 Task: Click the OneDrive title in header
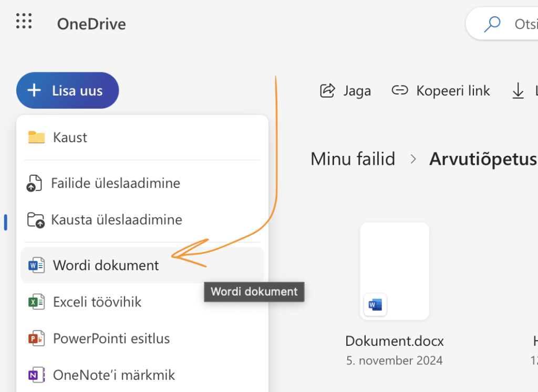[91, 24]
